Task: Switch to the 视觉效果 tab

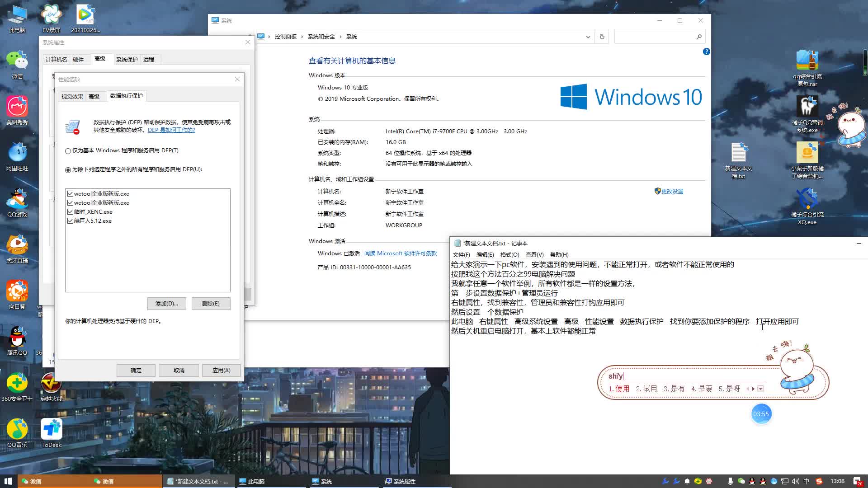Action: click(72, 96)
